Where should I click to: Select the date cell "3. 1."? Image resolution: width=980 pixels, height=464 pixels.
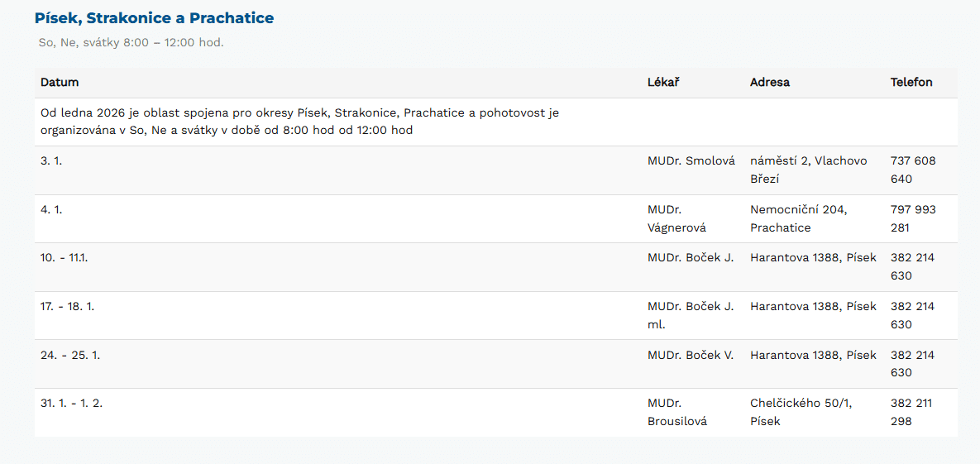pos(51,161)
